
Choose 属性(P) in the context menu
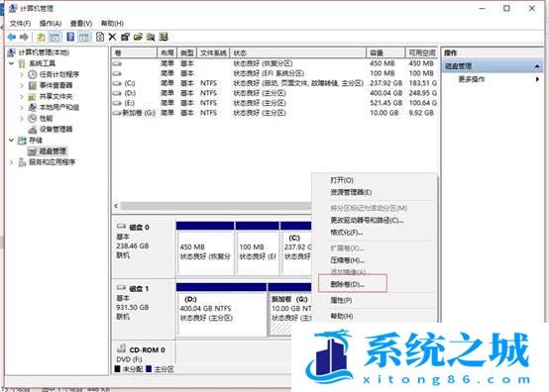coord(341,300)
